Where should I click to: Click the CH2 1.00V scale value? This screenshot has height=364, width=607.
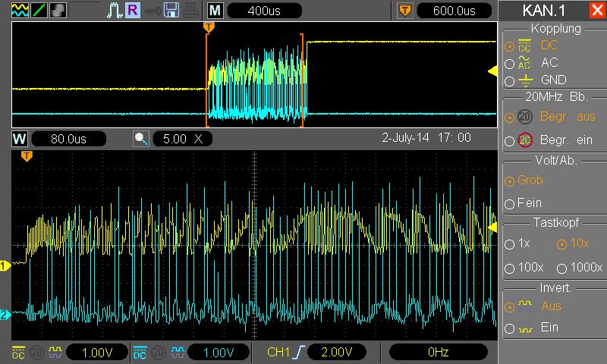[x=219, y=353]
